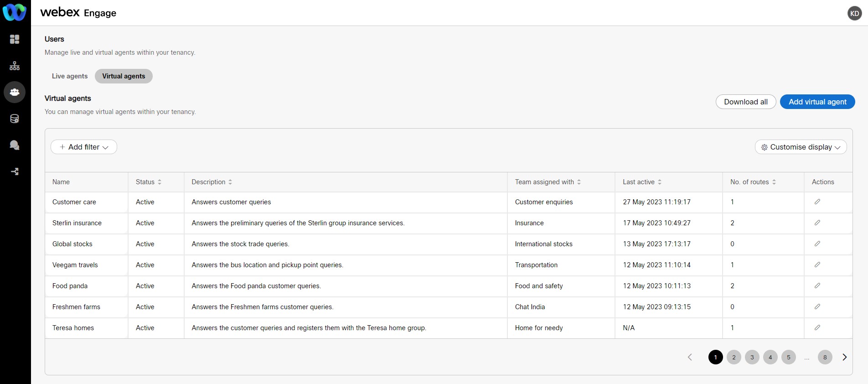Select current page 1 indicator
This screenshot has height=384, width=868.
716,357
